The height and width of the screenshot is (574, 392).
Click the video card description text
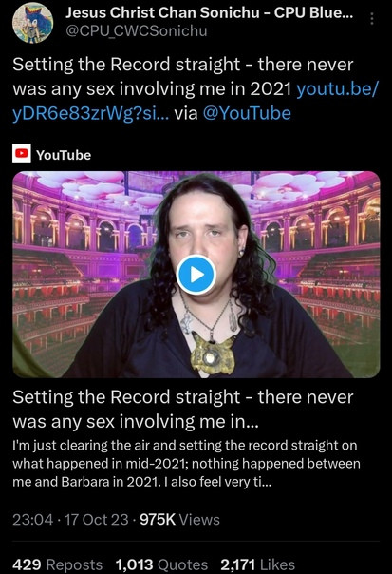click(x=186, y=464)
